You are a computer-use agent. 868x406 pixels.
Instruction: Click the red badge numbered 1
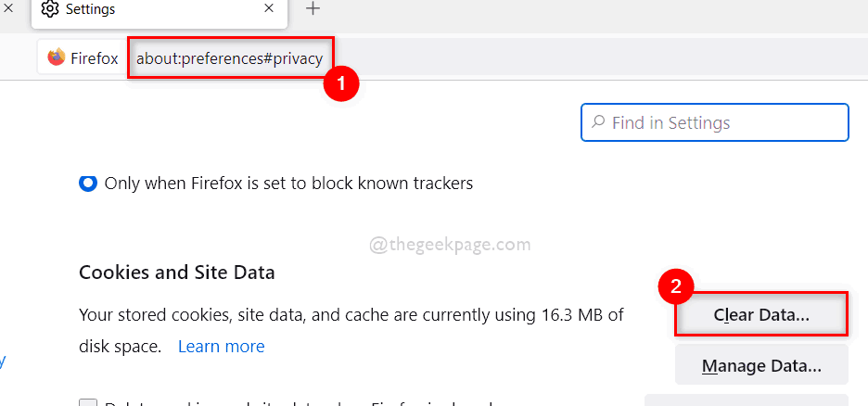pyautogui.click(x=340, y=84)
